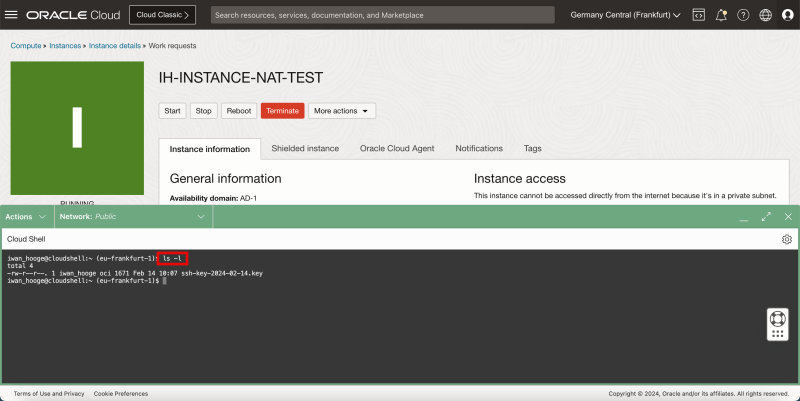Minimize the Cloud Shell panel
800x401 pixels.
pos(744,217)
